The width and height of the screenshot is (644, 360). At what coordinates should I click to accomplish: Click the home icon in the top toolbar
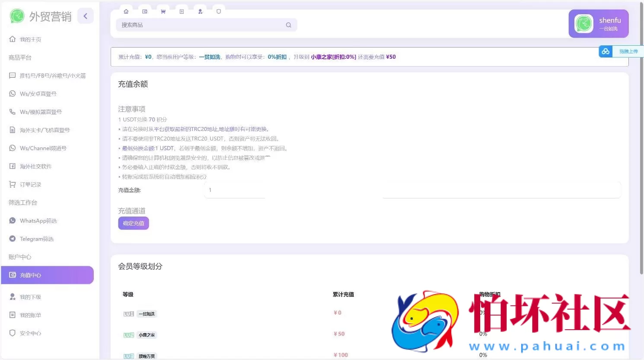126,11
